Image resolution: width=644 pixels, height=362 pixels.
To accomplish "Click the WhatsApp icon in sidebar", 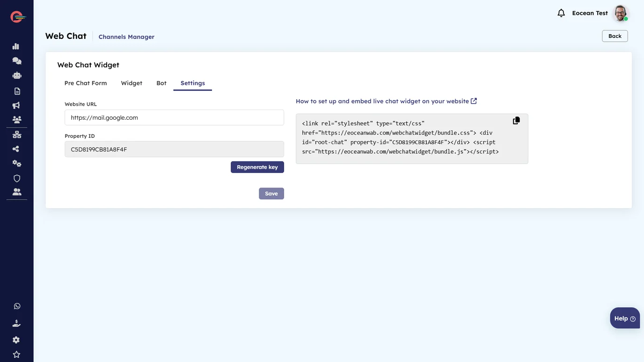I will [x=17, y=306].
